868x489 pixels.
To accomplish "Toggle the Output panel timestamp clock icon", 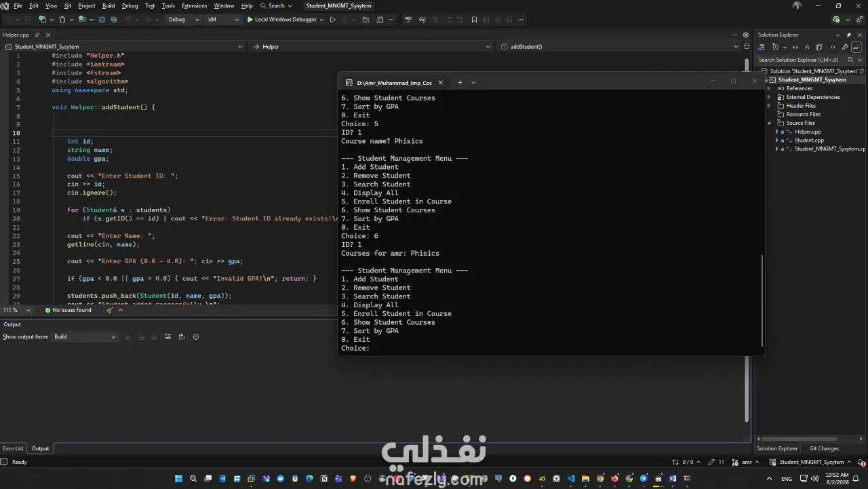I will tap(196, 337).
